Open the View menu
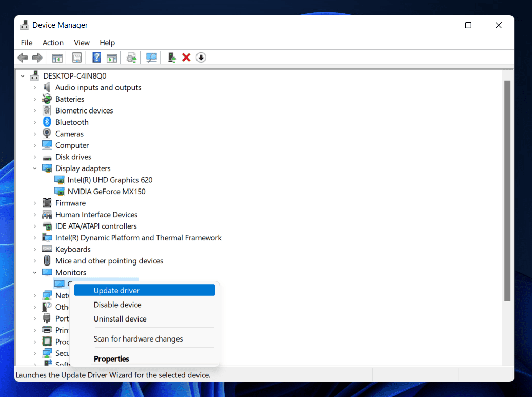The height and width of the screenshot is (397, 532). pos(82,43)
